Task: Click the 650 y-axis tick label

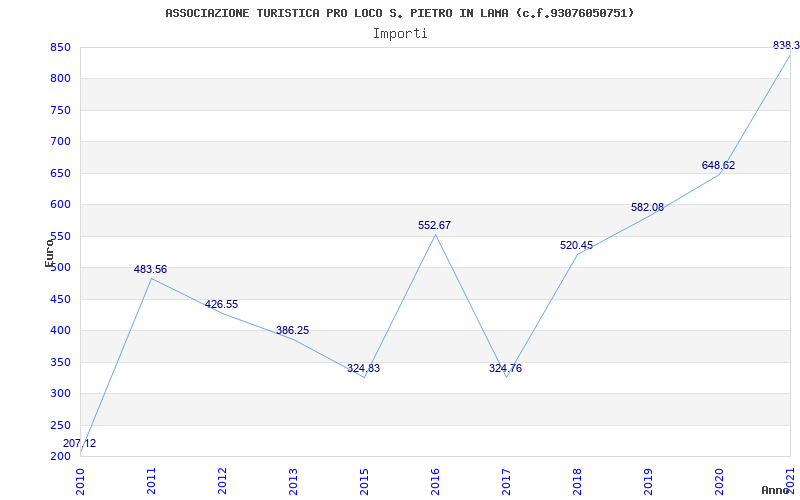Action: click(x=60, y=173)
